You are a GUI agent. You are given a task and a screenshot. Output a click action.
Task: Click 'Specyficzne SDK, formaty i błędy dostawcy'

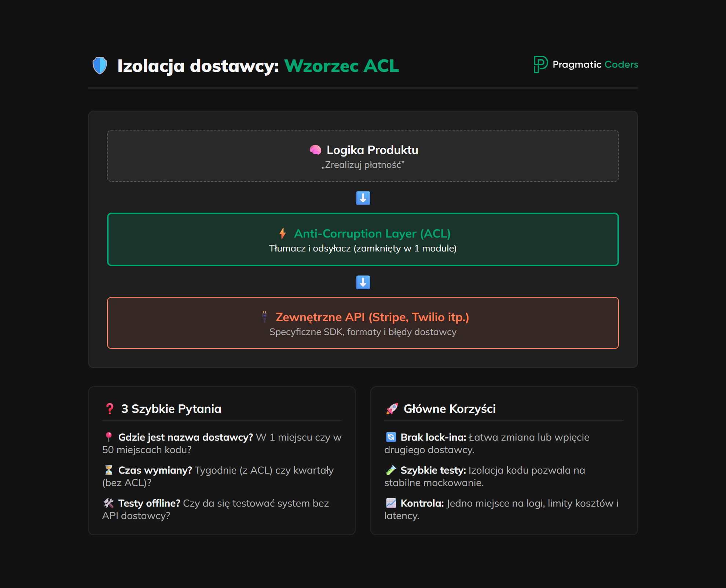tap(363, 332)
